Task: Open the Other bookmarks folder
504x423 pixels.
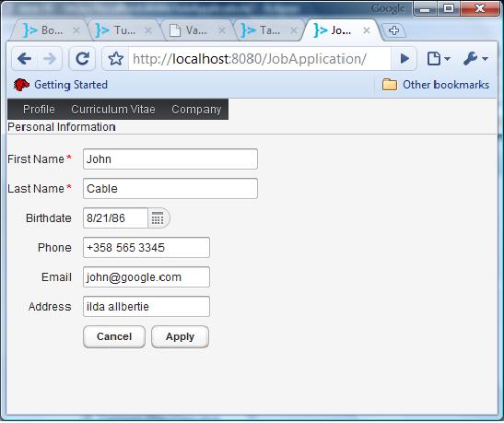Action: (x=436, y=85)
